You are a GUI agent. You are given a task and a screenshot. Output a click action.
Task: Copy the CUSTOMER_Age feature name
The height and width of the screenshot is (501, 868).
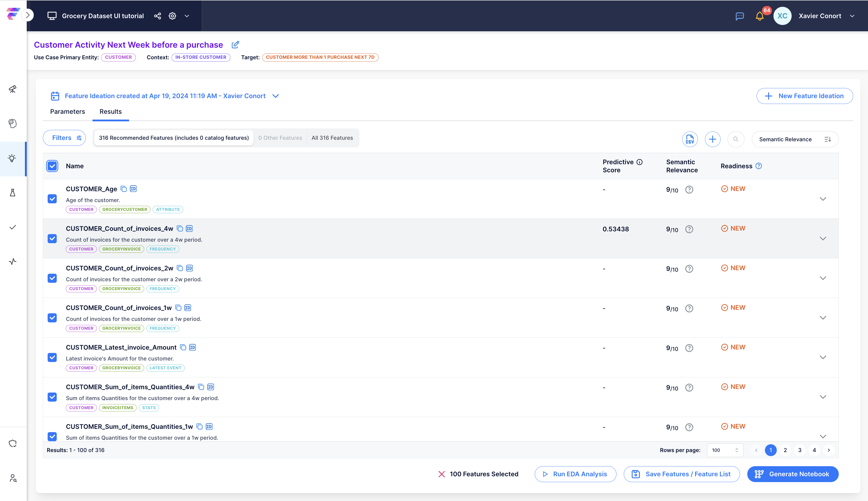point(124,189)
